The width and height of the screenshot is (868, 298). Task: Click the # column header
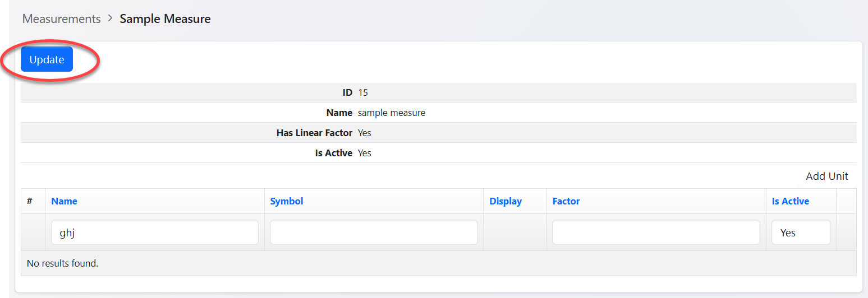pos(30,201)
